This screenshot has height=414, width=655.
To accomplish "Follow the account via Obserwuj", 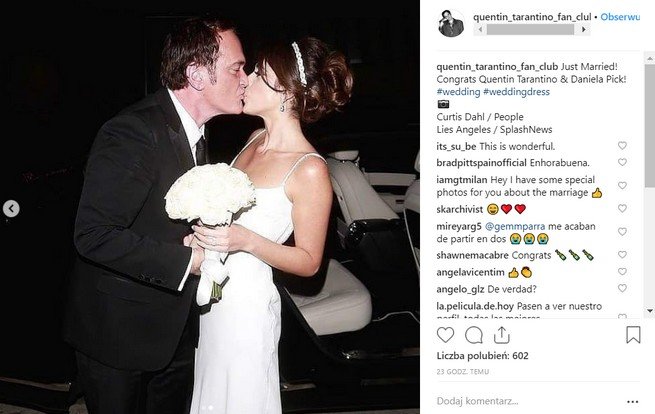I will point(620,17).
